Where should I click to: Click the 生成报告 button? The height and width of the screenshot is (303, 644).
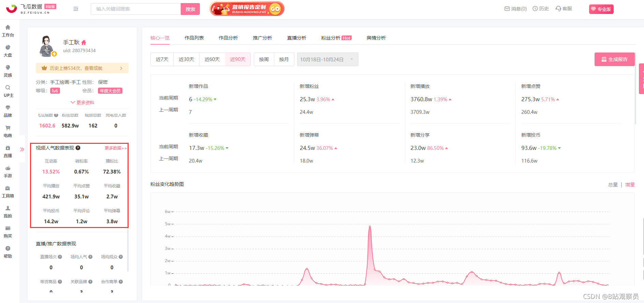(x=615, y=59)
